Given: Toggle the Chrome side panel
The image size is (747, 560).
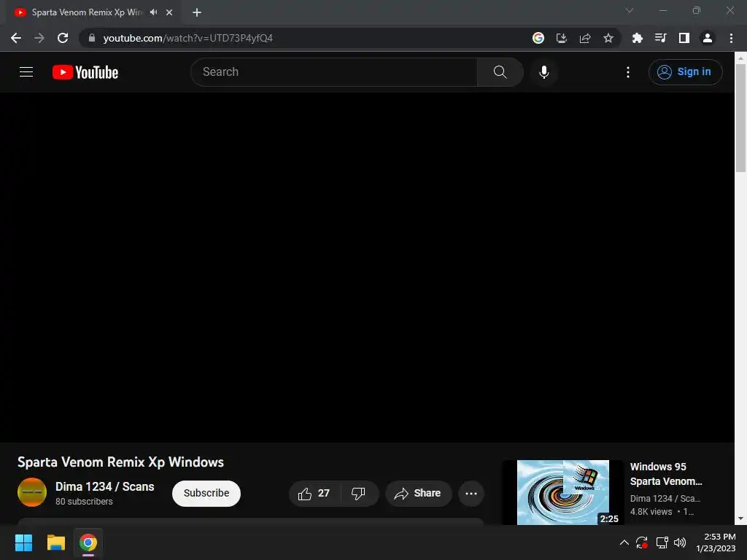Looking at the screenshot, I should pyautogui.click(x=684, y=38).
